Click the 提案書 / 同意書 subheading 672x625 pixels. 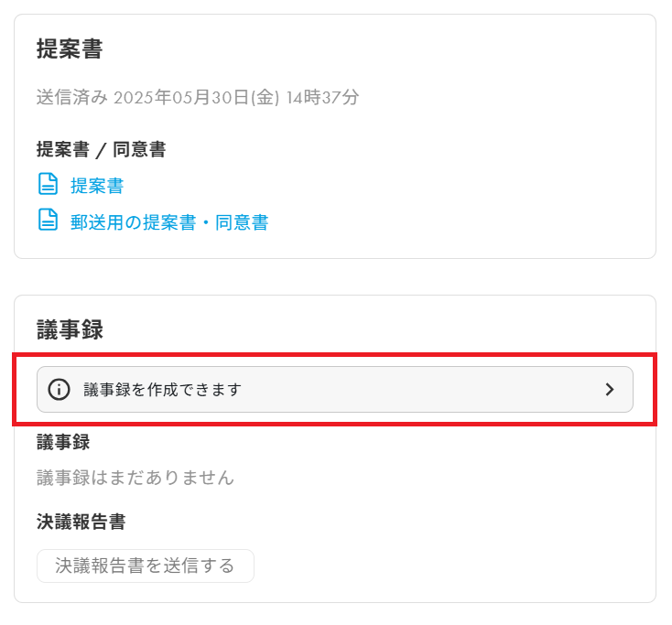[101, 149]
